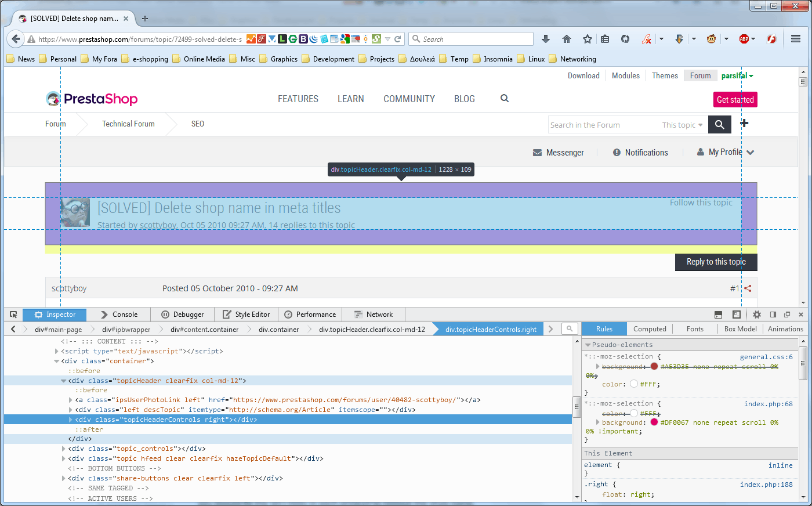Toggle split console icon in devtools
Screen dimensions: 812x506
pyautogui.click(x=718, y=315)
